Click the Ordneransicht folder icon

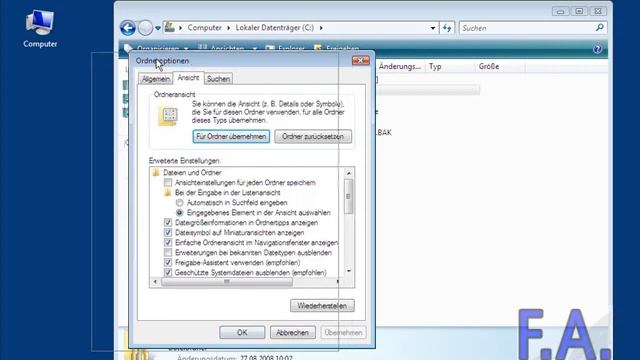pyautogui.click(x=168, y=116)
